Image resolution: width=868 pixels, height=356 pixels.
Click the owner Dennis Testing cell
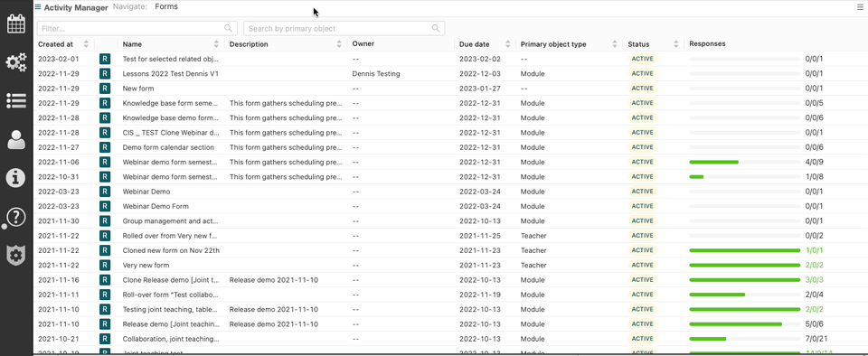click(376, 73)
